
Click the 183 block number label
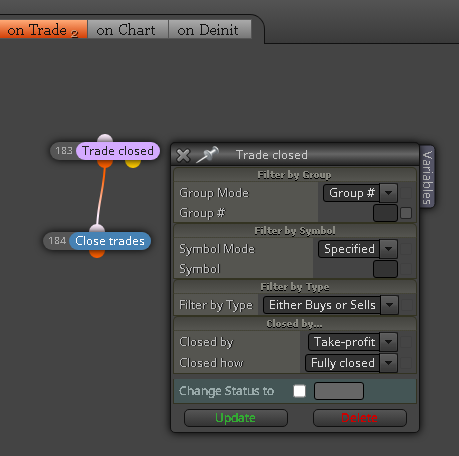(64, 151)
